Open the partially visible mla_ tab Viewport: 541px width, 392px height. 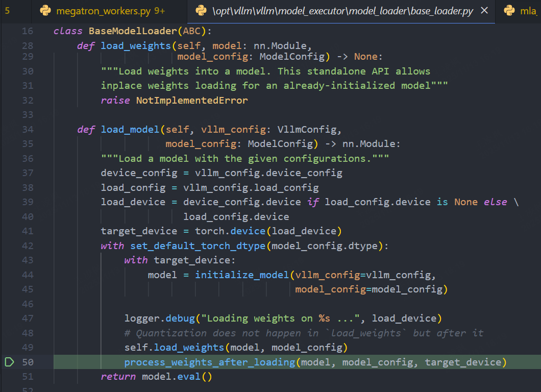pos(519,11)
